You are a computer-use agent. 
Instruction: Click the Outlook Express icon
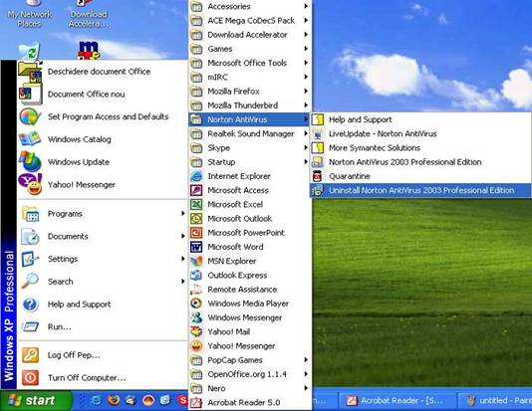click(196, 275)
